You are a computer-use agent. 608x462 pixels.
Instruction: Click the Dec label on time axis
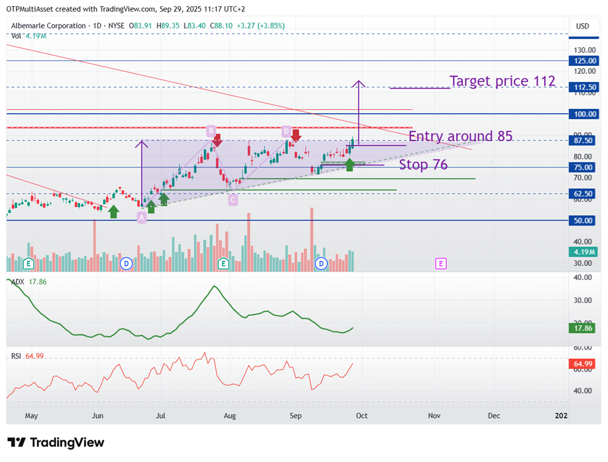pos(494,416)
